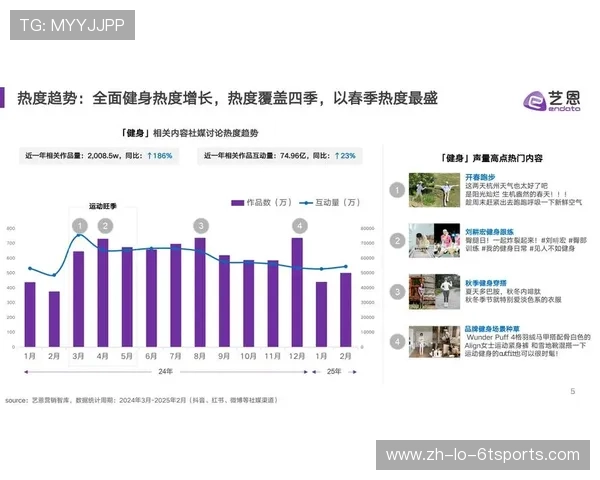Viewport: 600px width, 480px height.
Task: Click the 24年 range label under the axis
Action: [165, 371]
